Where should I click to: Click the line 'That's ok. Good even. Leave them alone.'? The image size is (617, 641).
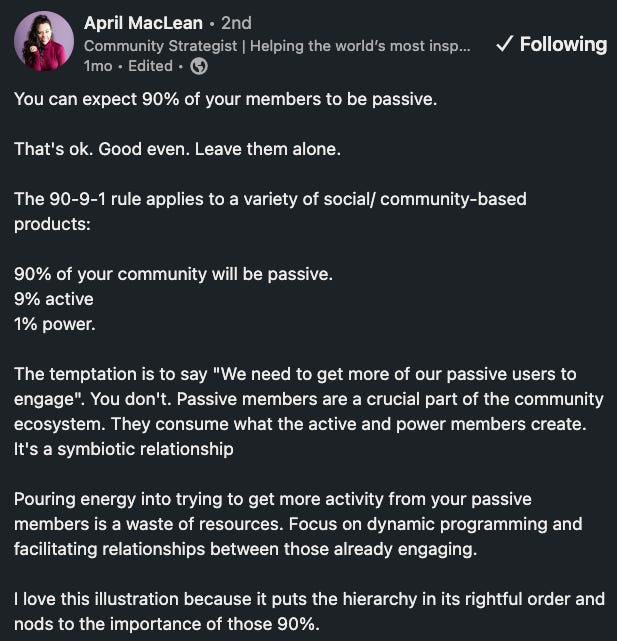(x=177, y=149)
